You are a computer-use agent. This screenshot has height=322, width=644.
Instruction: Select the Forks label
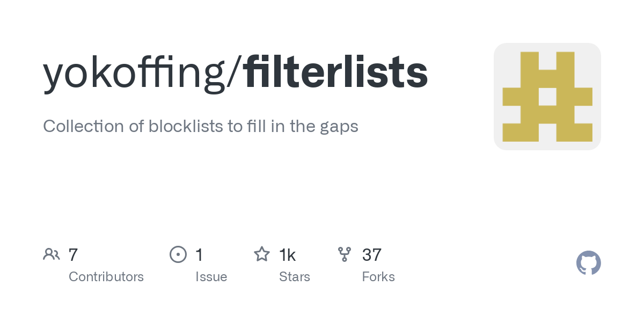pos(378,277)
